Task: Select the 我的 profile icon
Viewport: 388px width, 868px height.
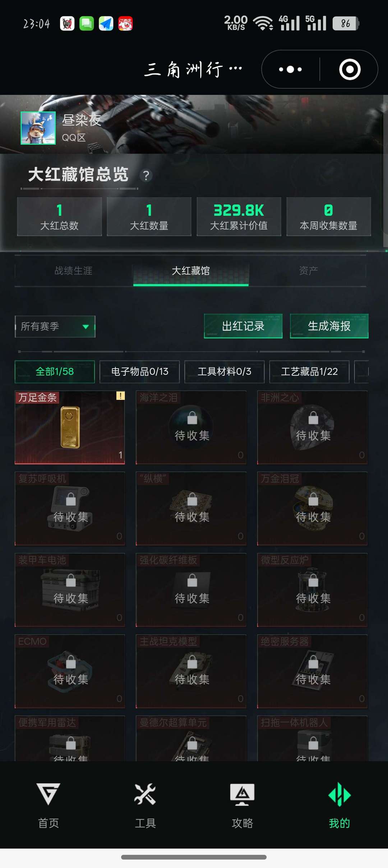Action: [339, 794]
